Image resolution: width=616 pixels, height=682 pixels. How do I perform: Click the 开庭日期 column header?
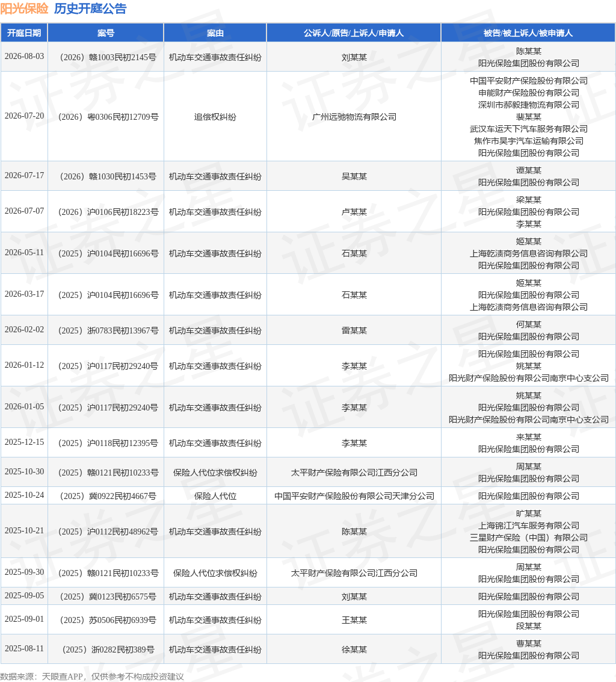pos(24,33)
